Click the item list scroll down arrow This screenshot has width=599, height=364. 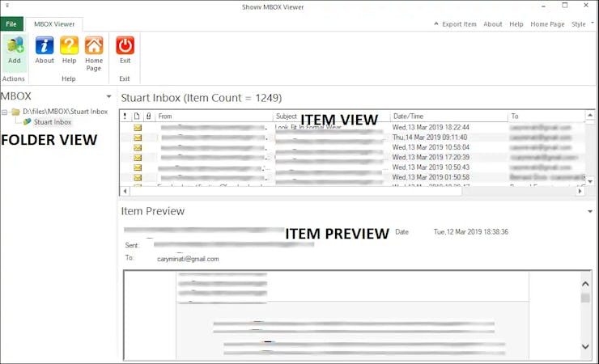click(x=590, y=181)
